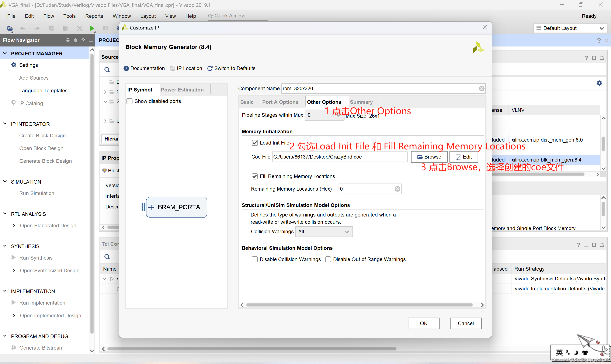Open IP Location folder in dialog
This screenshot has height=364, width=611.
pyautogui.click(x=173, y=68)
